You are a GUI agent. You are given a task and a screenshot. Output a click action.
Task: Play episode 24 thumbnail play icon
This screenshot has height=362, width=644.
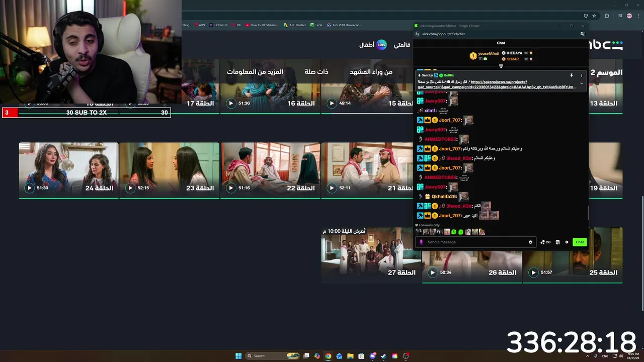pyautogui.click(x=29, y=188)
